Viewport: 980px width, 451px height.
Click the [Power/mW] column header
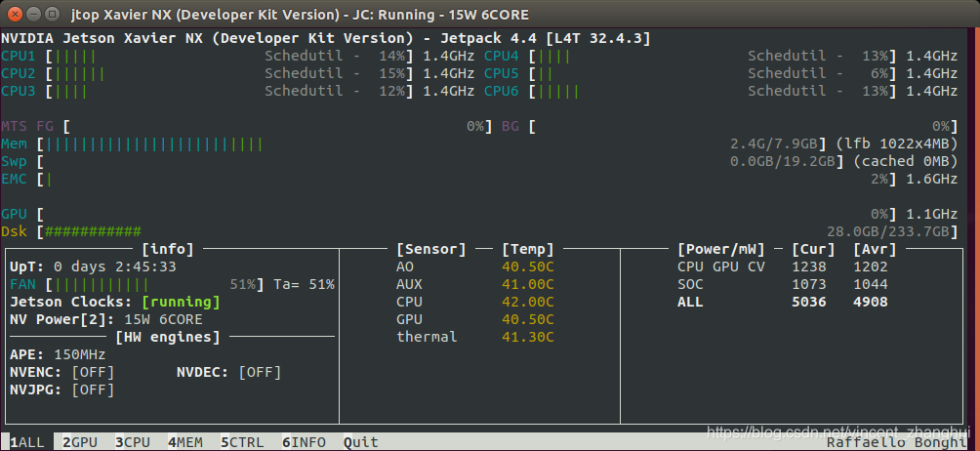pos(721,250)
